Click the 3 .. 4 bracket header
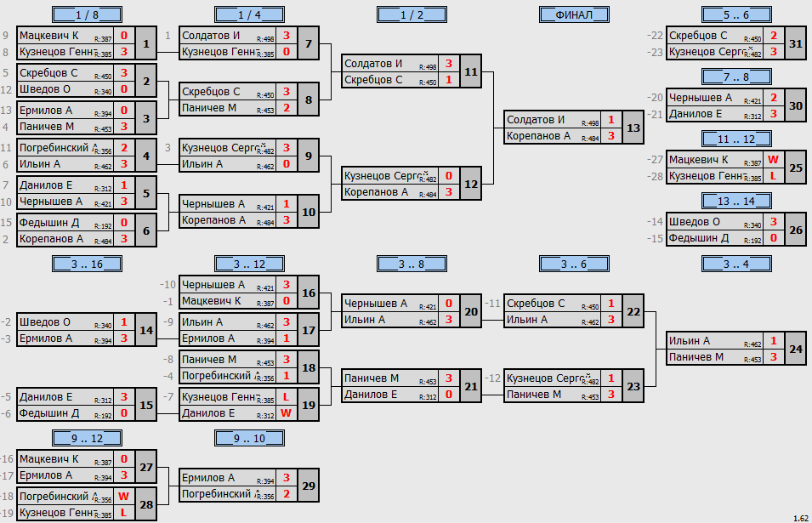The width and height of the screenshot is (812, 523). pos(736,264)
